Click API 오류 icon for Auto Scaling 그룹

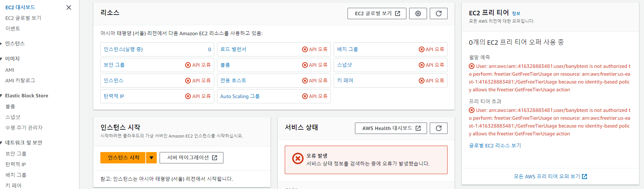tap(305, 96)
